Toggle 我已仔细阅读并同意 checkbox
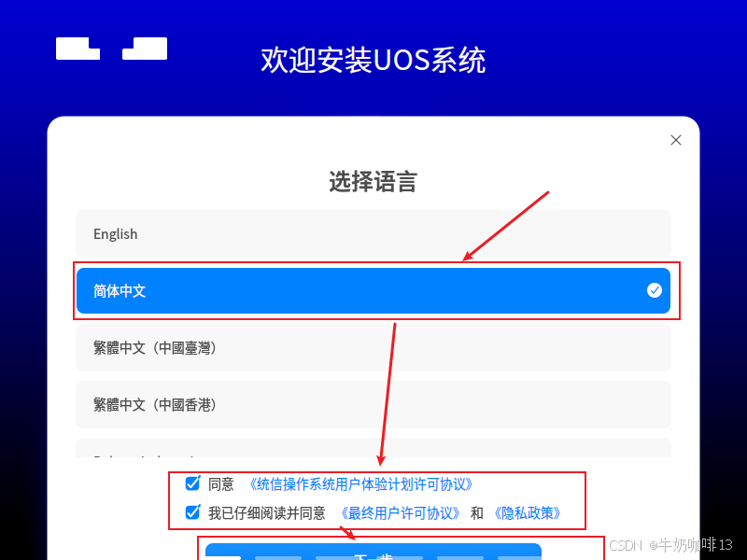 [192, 512]
